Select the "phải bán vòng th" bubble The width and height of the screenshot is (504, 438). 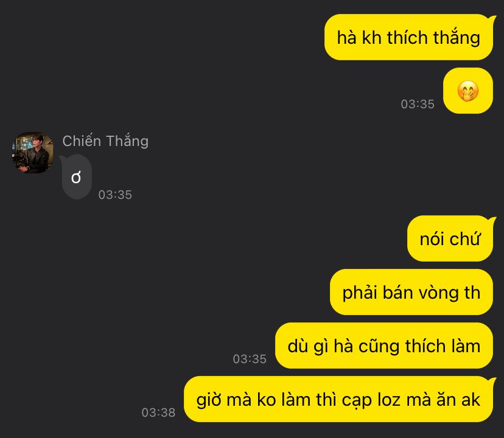click(x=411, y=292)
